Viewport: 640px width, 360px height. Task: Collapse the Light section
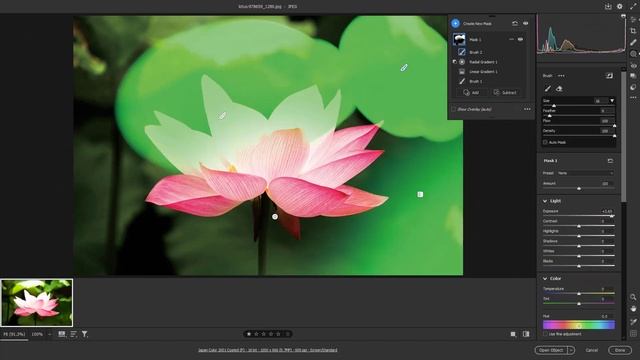[x=545, y=201]
